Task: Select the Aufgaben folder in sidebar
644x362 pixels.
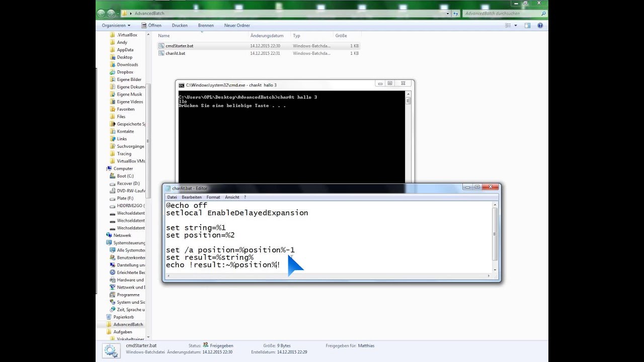Action: [122, 332]
